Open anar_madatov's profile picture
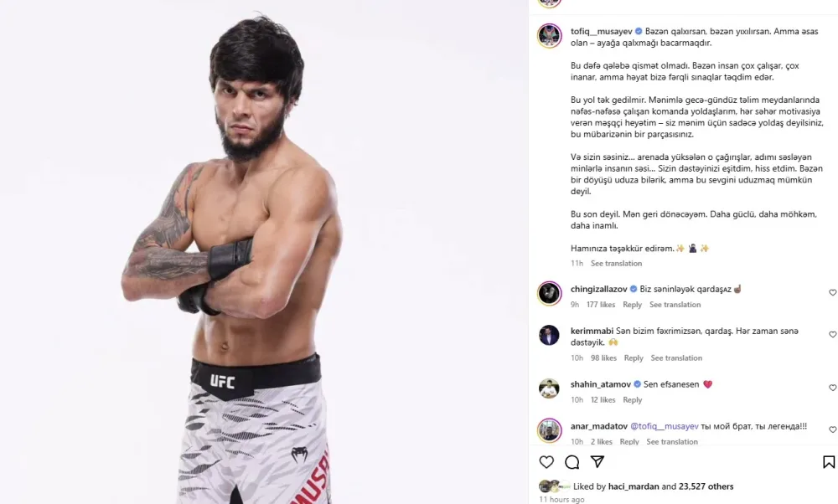 pos(549,430)
